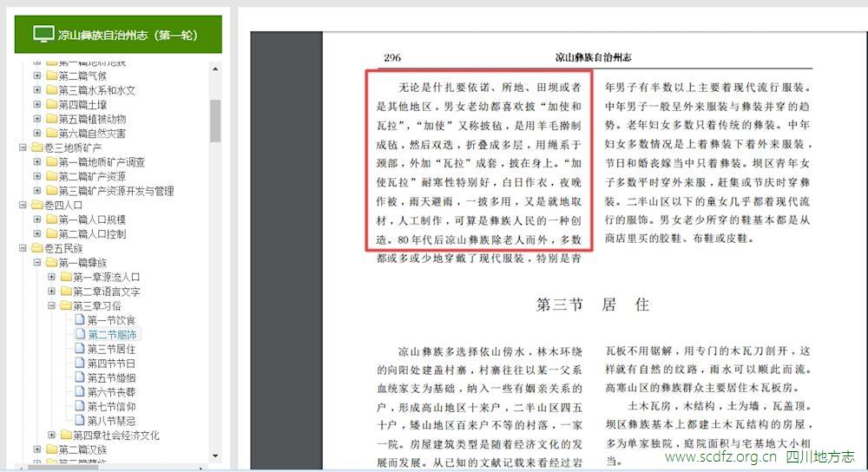Expand the 第四章社会经济文化 chapter
868x472 pixels.
(51, 435)
